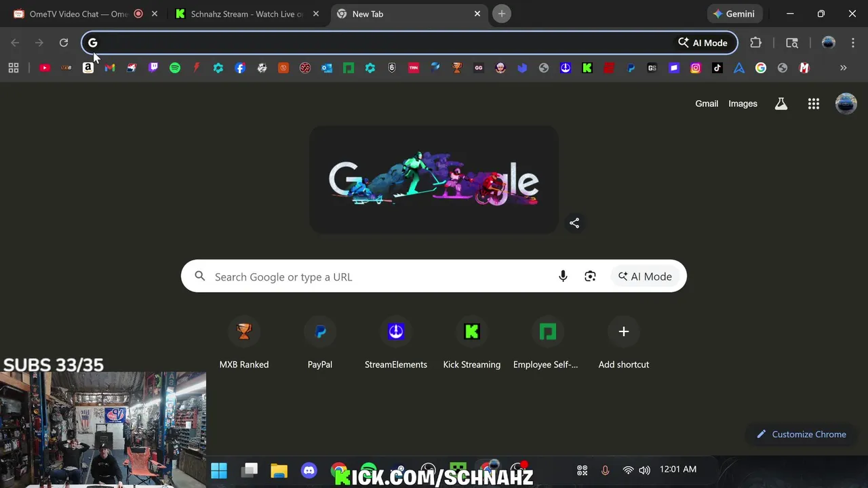Open a new tab with plus button
The height and width of the screenshot is (488, 868).
click(502, 14)
